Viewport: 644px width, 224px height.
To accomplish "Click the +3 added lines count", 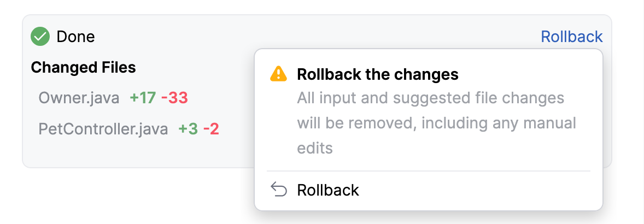I will click(x=188, y=129).
